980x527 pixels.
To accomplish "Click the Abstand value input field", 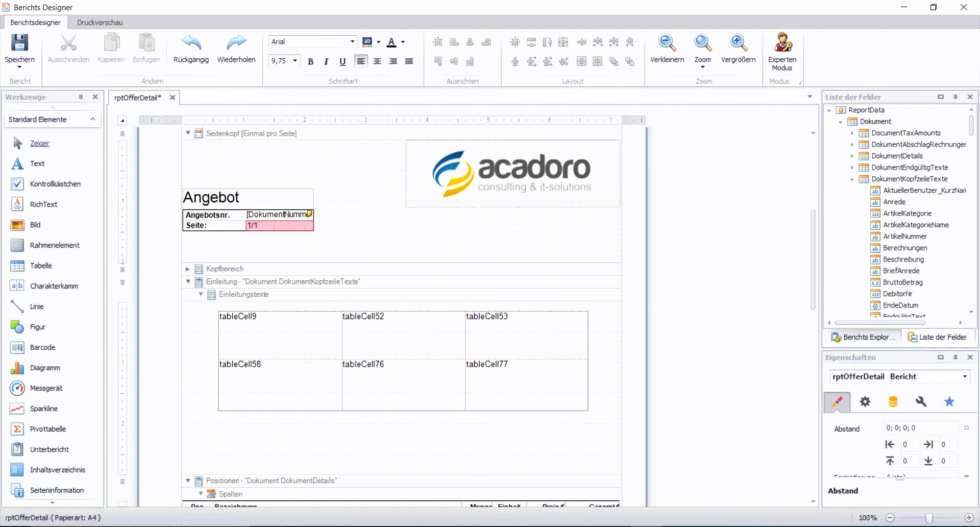I will (x=920, y=428).
